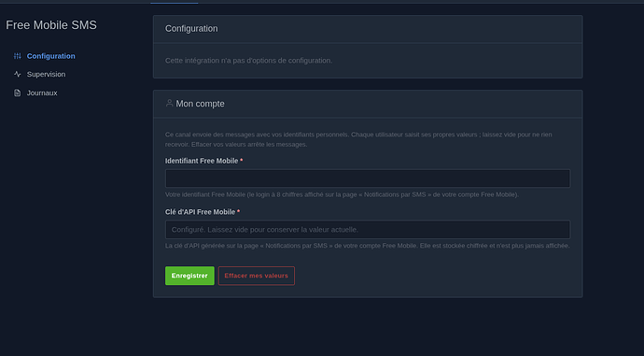Screen dimensions: 644x356
Task: Click description starting 'Ce canal envoie des messages'
Action: click(x=358, y=139)
